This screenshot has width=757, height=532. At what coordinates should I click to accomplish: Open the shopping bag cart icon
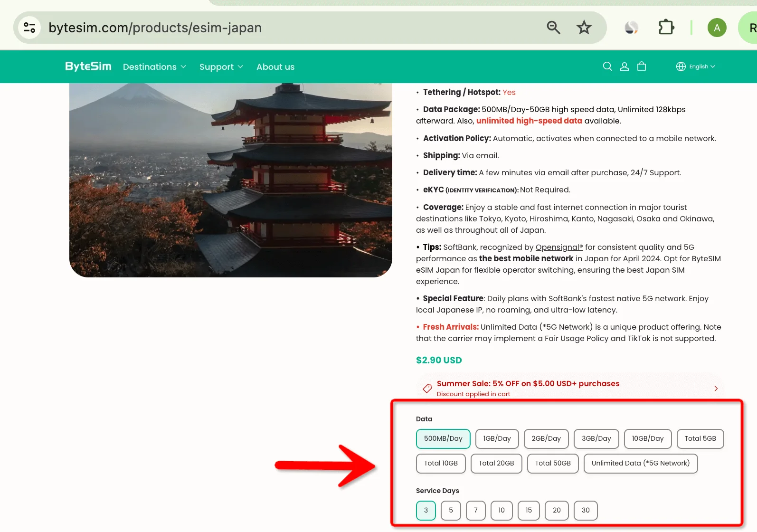(x=642, y=66)
